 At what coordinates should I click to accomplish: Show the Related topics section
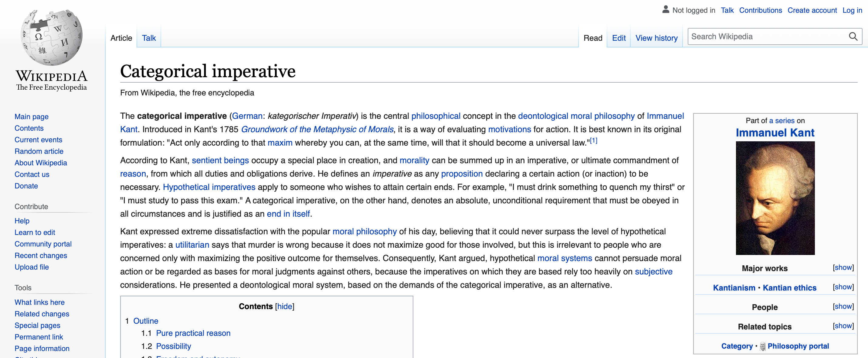tap(843, 325)
